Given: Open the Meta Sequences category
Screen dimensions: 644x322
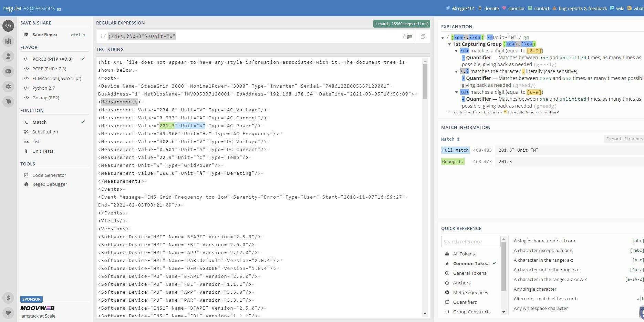Looking at the screenshot, I should [x=471, y=292].
